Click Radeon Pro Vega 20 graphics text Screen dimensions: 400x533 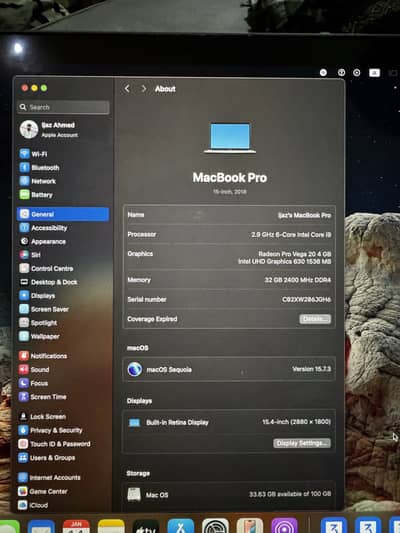[x=295, y=254]
